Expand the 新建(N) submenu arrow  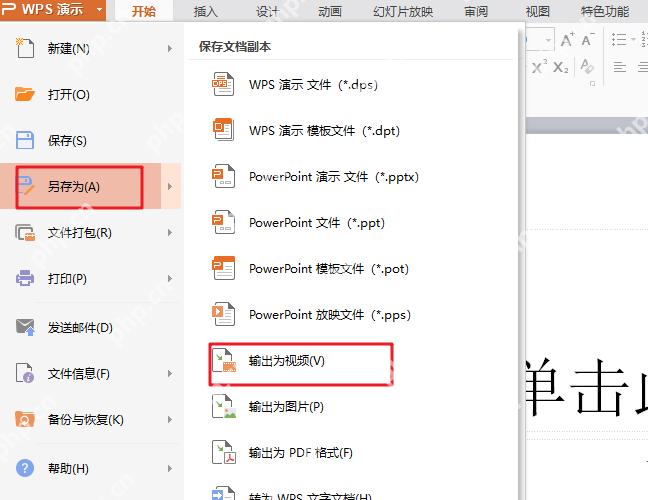click(170, 48)
